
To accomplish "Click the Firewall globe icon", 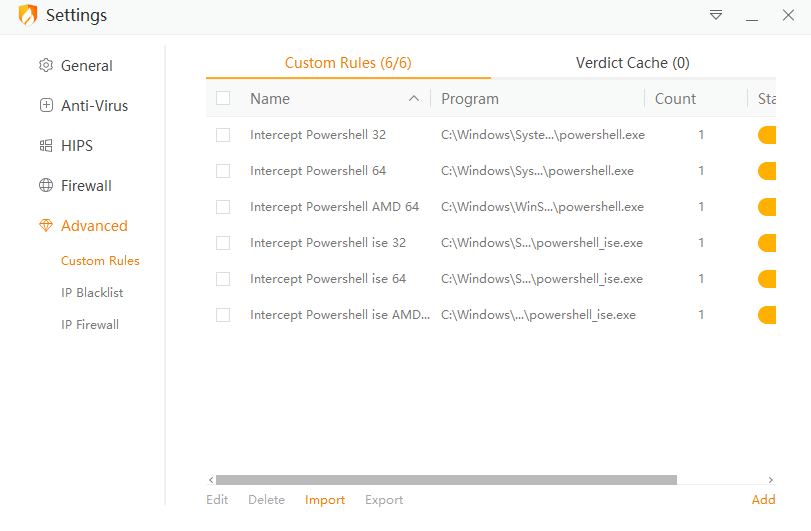I will coord(46,186).
